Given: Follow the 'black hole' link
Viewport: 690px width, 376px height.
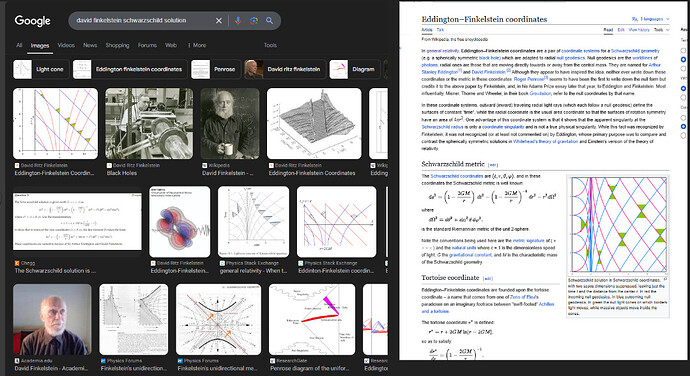Looking at the screenshot, I should 489,58.
